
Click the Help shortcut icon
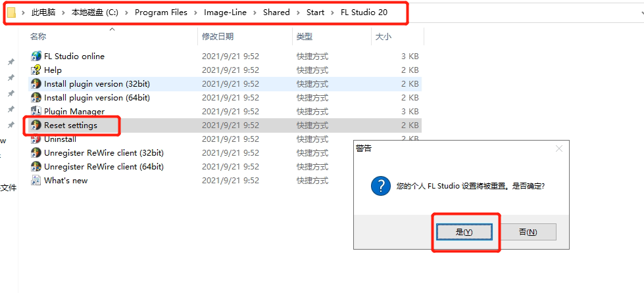[36, 70]
